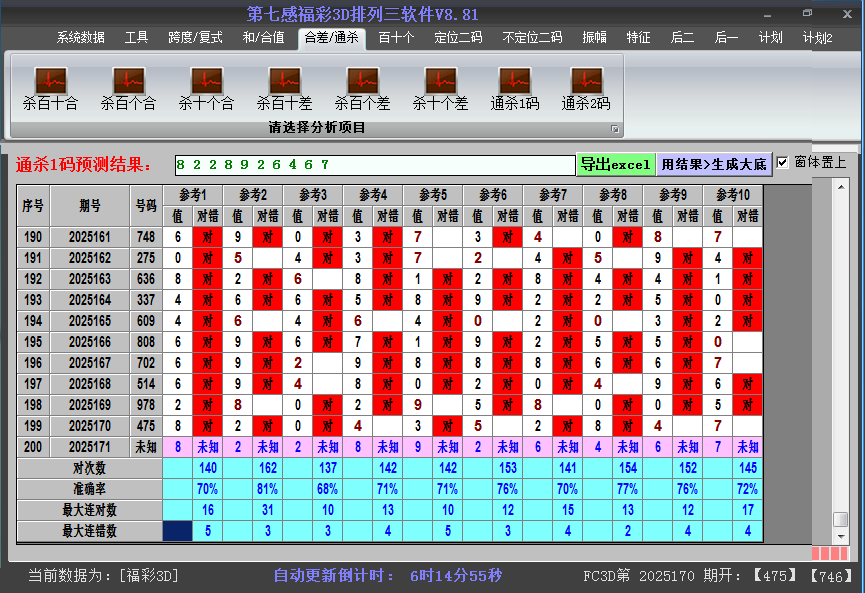Toggle the 窗体置上 checkbox
The image size is (865, 593).
tap(782, 163)
